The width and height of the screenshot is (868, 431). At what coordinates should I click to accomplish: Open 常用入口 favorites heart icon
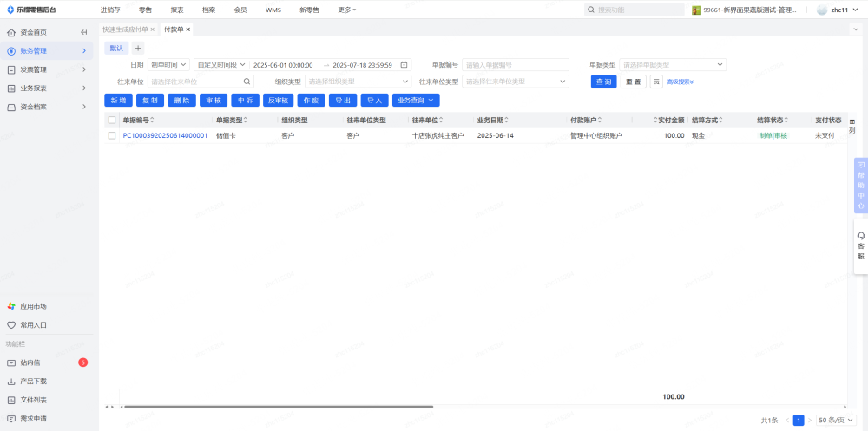[x=11, y=325]
